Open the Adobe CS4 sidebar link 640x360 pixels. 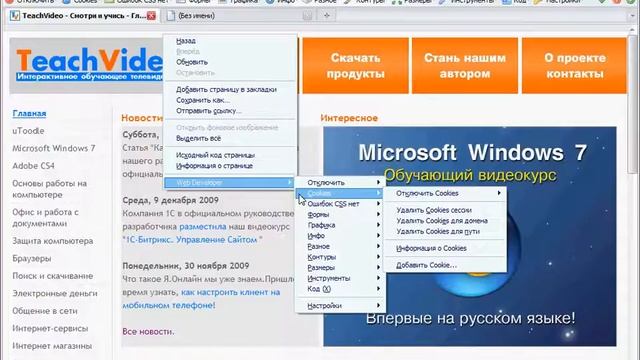(x=33, y=166)
